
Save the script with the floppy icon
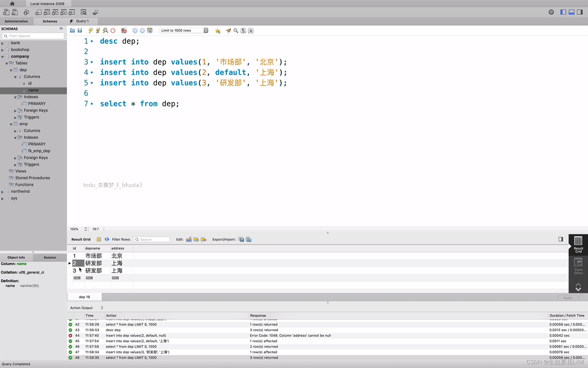click(80, 31)
